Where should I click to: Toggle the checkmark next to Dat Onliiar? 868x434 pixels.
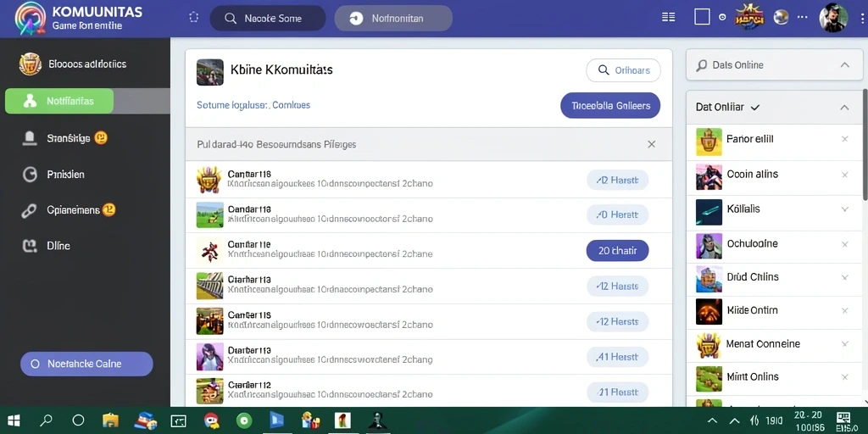754,108
